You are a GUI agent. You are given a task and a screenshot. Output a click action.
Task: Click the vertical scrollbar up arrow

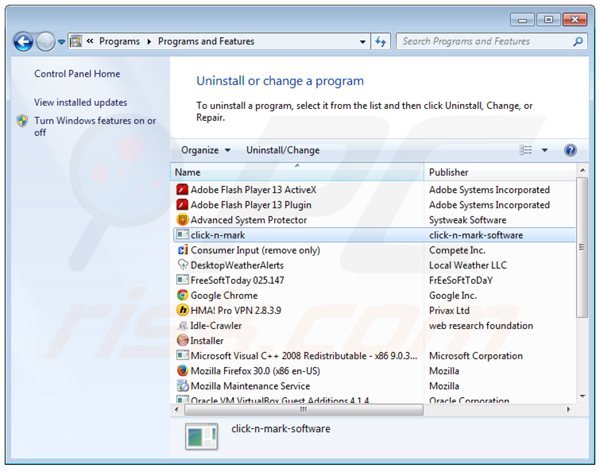click(x=582, y=170)
